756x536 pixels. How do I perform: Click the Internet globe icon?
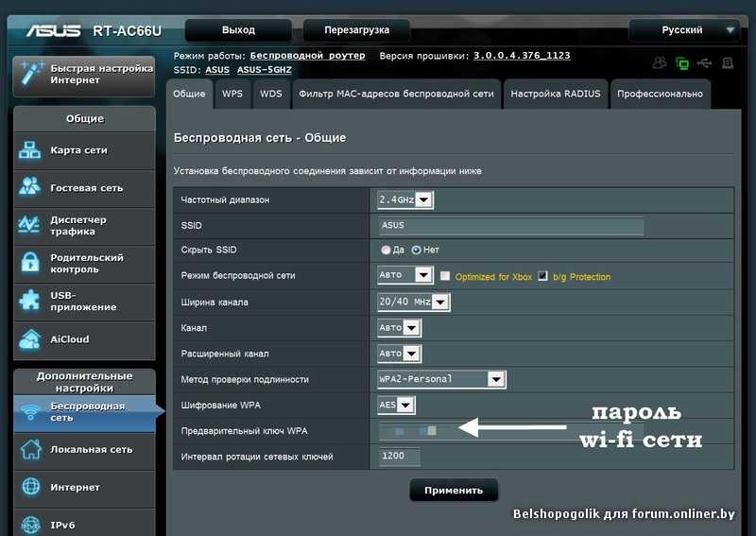31,486
